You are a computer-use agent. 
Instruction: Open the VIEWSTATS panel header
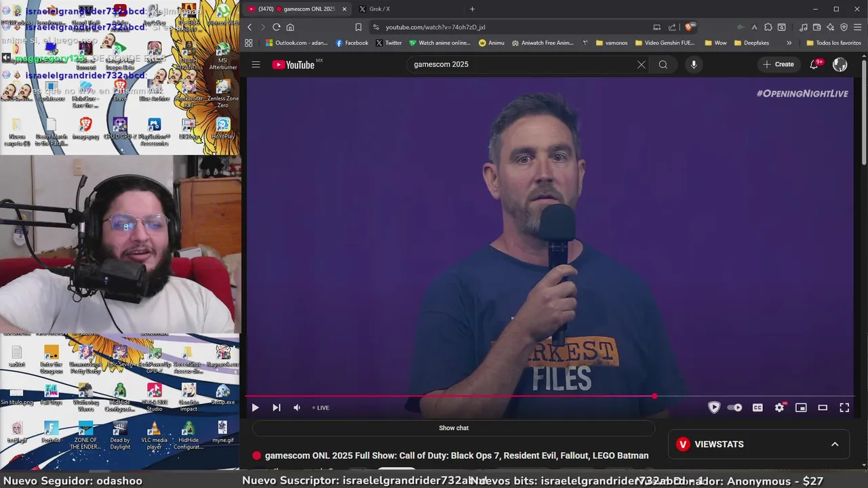(759, 444)
